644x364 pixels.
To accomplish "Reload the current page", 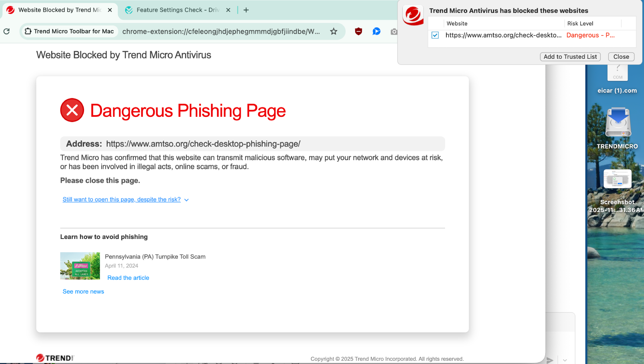I will pos(6,31).
